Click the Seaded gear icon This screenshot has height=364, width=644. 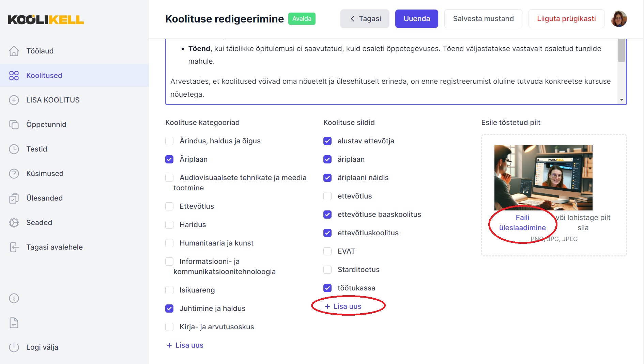pyautogui.click(x=14, y=223)
